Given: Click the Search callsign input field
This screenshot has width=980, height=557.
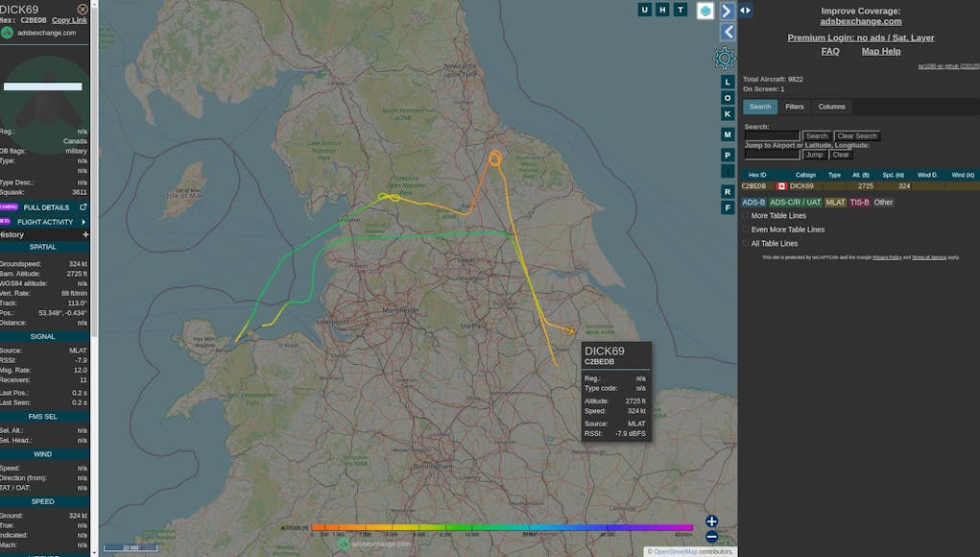Looking at the screenshot, I should point(772,136).
